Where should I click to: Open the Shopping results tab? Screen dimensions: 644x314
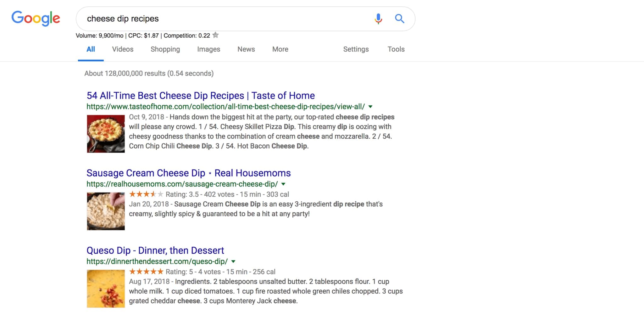coord(165,49)
